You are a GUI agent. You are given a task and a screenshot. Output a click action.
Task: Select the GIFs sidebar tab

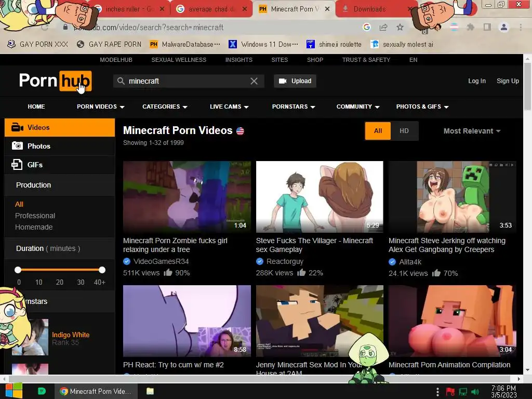[60, 165]
